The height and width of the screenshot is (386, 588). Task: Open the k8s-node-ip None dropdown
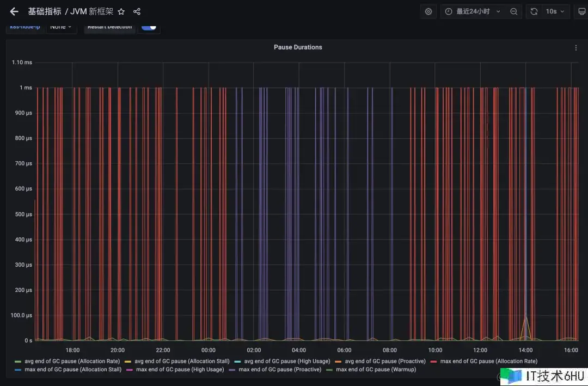pyautogui.click(x=61, y=27)
